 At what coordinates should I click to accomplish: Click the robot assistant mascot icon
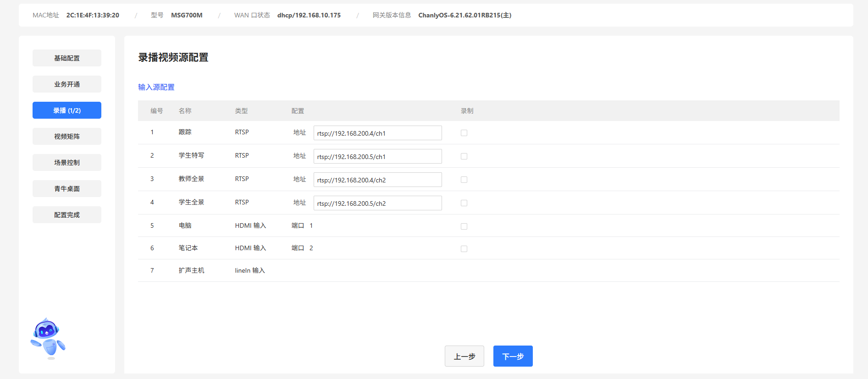[x=48, y=338]
